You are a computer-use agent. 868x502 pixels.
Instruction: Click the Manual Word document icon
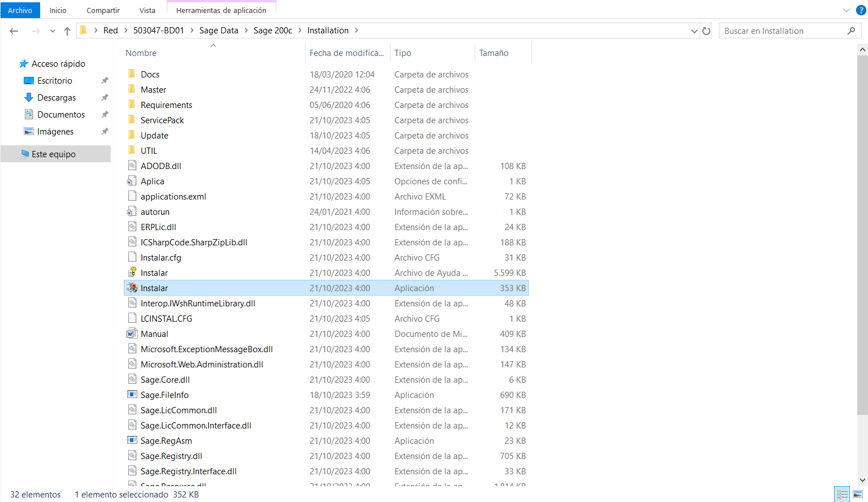(132, 334)
